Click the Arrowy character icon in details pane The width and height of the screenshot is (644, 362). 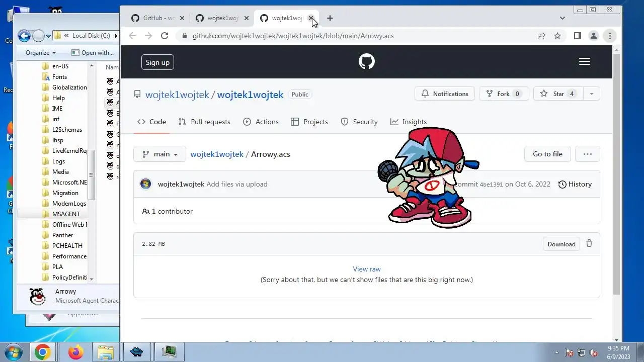[38, 296]
